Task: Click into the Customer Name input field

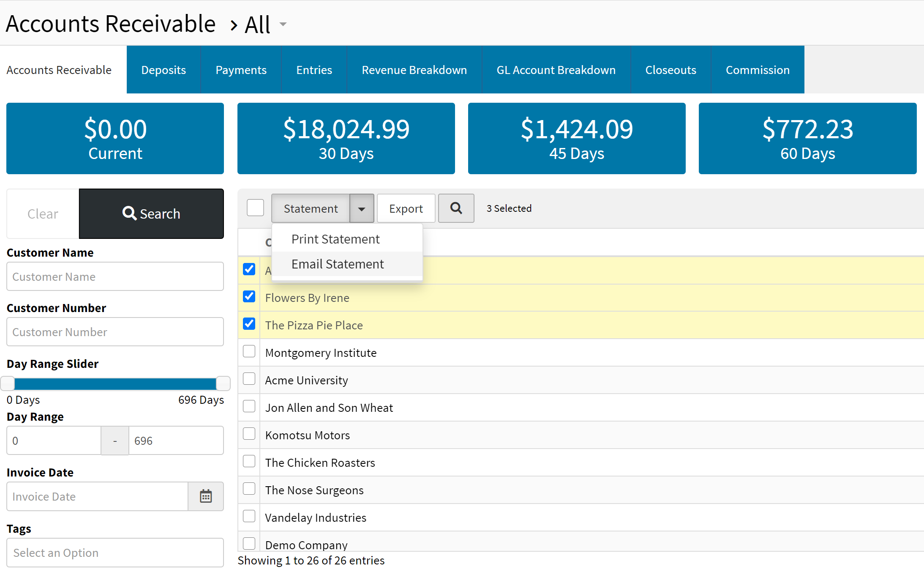Action: [x=115, y=276]
